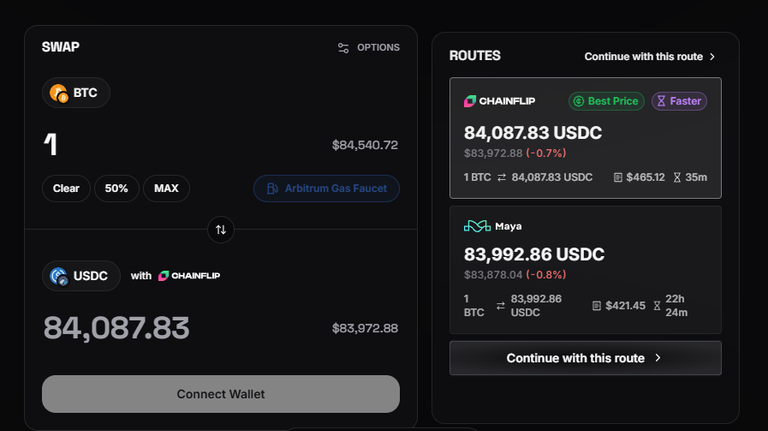Click the 35m time estimate

coord(696,177)
